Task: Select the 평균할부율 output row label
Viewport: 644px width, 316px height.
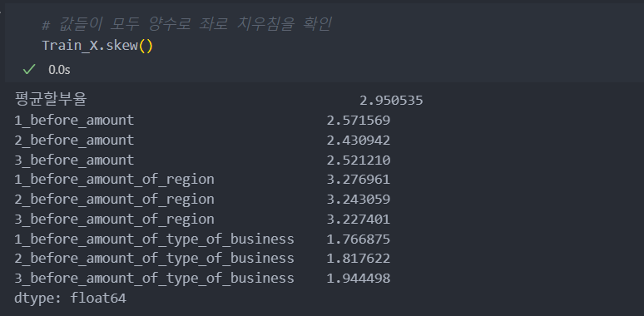Action: tap(51, 100)
